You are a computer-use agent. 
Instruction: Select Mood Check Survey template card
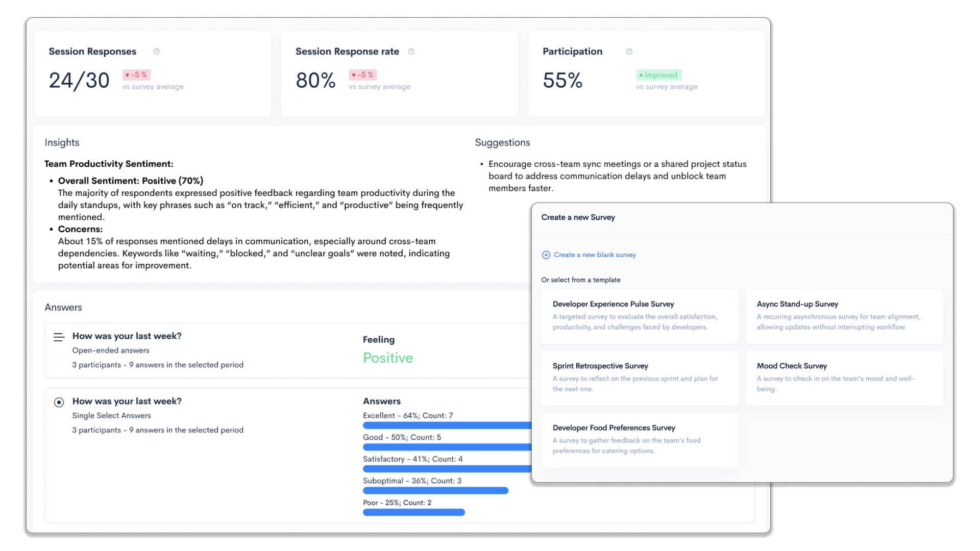(x=844, y=378)
